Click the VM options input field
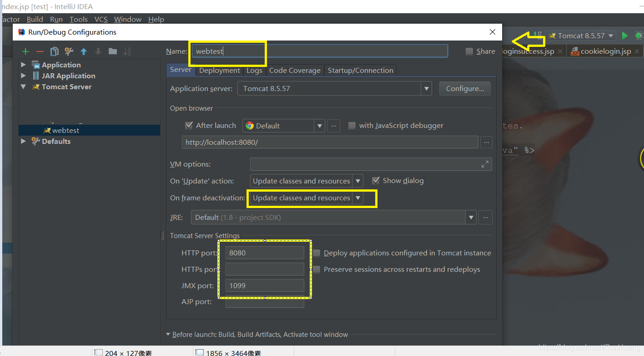644x356 pixels. [371, 164]
